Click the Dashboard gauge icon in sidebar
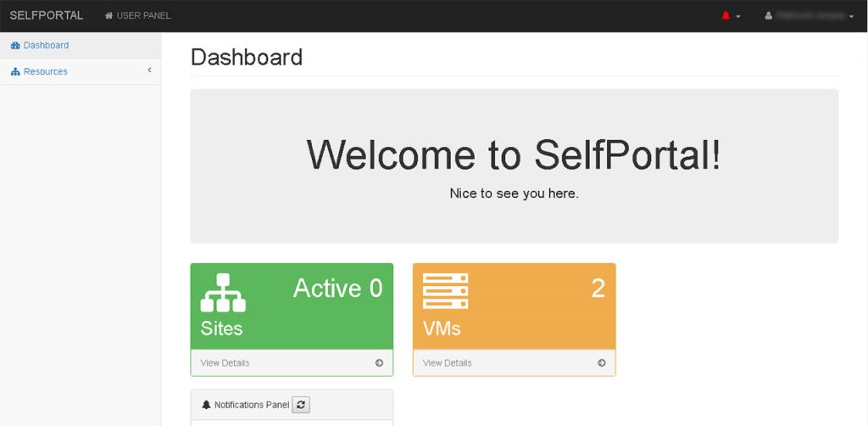The height and width of the screenshot is (426, 868). click(x=15, y=46)
